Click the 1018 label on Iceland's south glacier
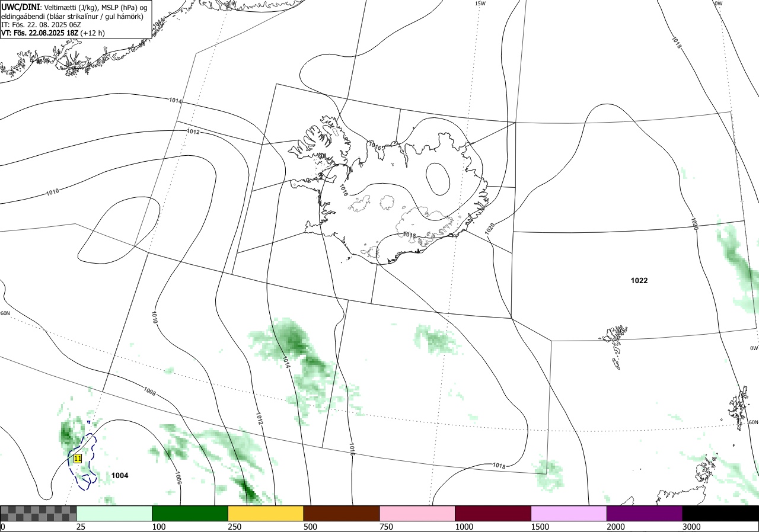759x532 pixels. point(409,235)
